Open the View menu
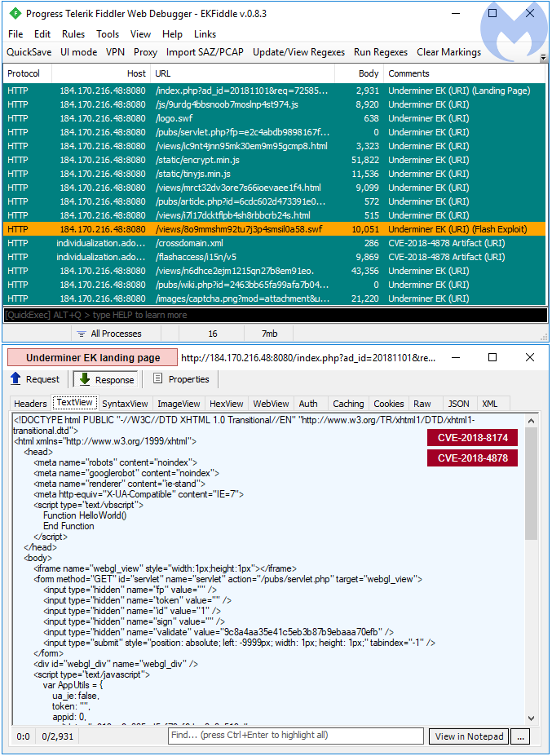The image size is (552, 756). tap(141, 34)
